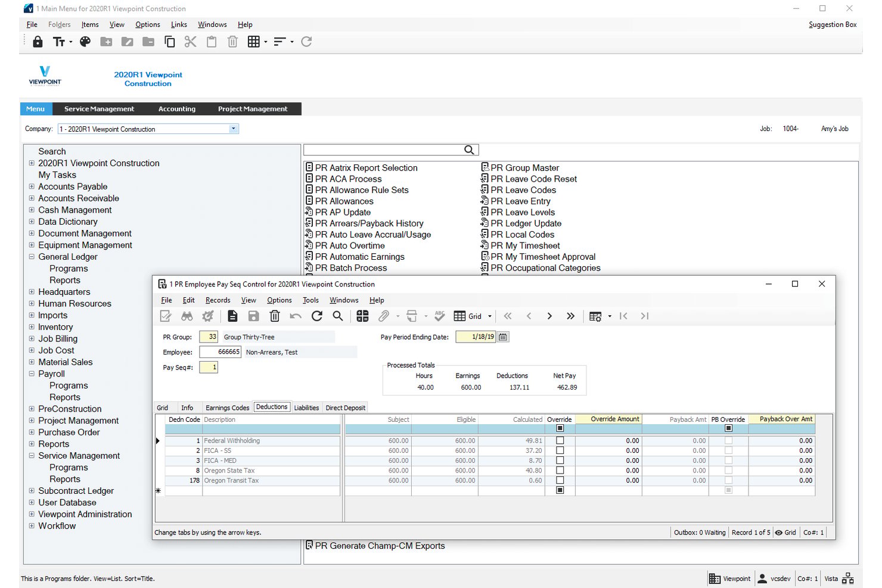Check Override for Federal Withholding row
The height and width of the screenshot is (588, 882).
[560, 441]
